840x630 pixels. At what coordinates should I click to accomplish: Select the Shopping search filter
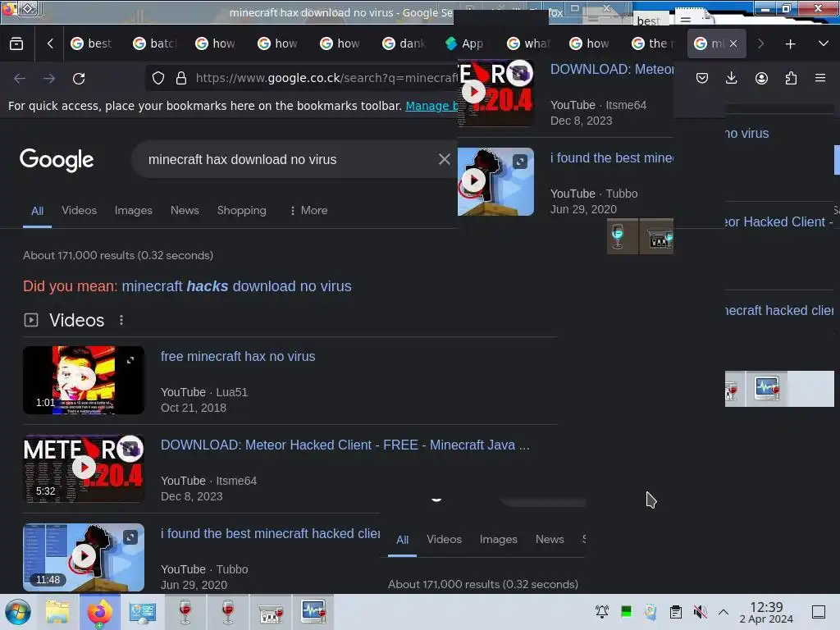pos(242,211)
